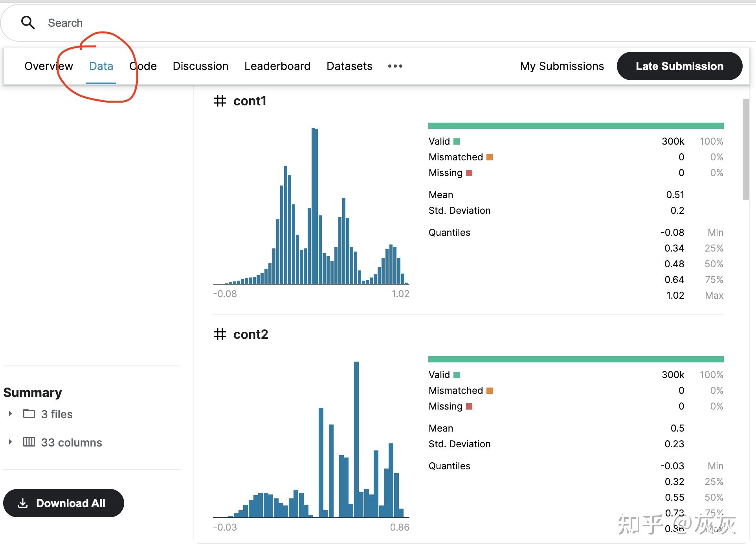Open the Data tab
This screenshot has width=756, height=555.
click(x=101, y=66)
